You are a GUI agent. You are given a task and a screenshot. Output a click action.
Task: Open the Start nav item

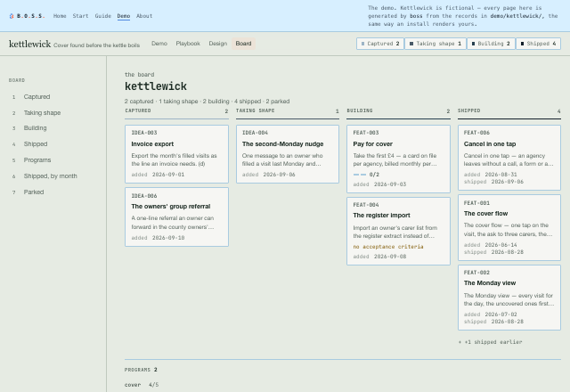80,16
